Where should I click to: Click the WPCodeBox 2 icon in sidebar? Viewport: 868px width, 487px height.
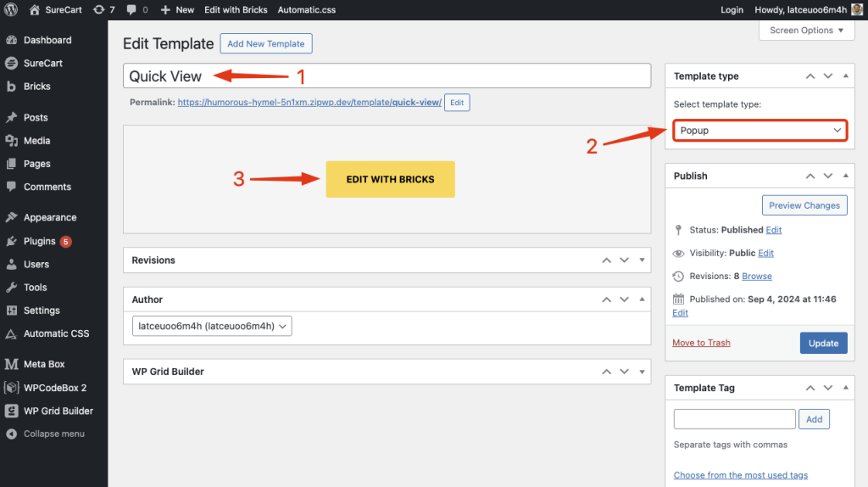coord(12,387)
